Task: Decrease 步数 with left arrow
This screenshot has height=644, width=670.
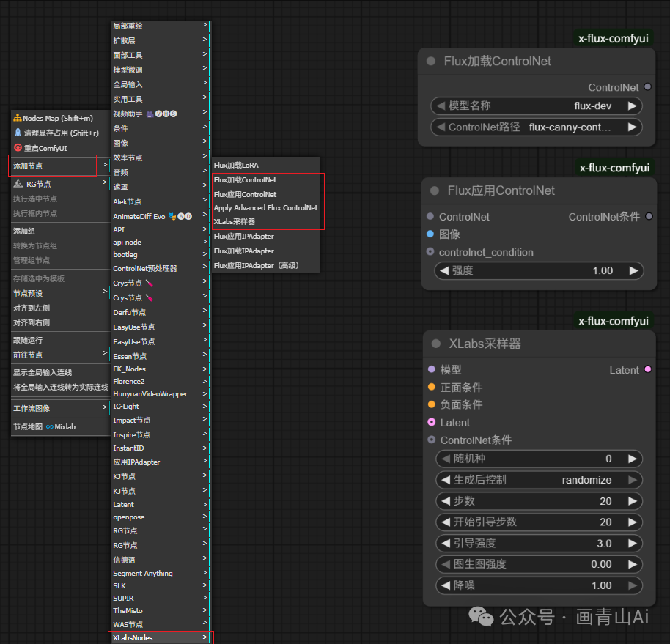Action: [446, 500]
